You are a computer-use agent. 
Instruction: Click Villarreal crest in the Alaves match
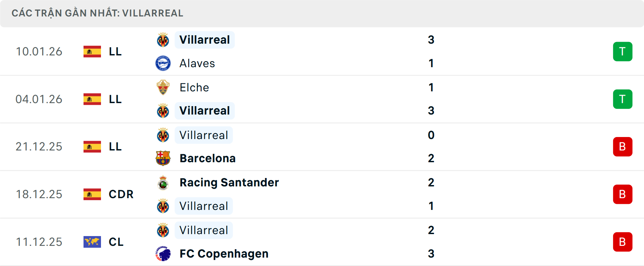point(163,40)
